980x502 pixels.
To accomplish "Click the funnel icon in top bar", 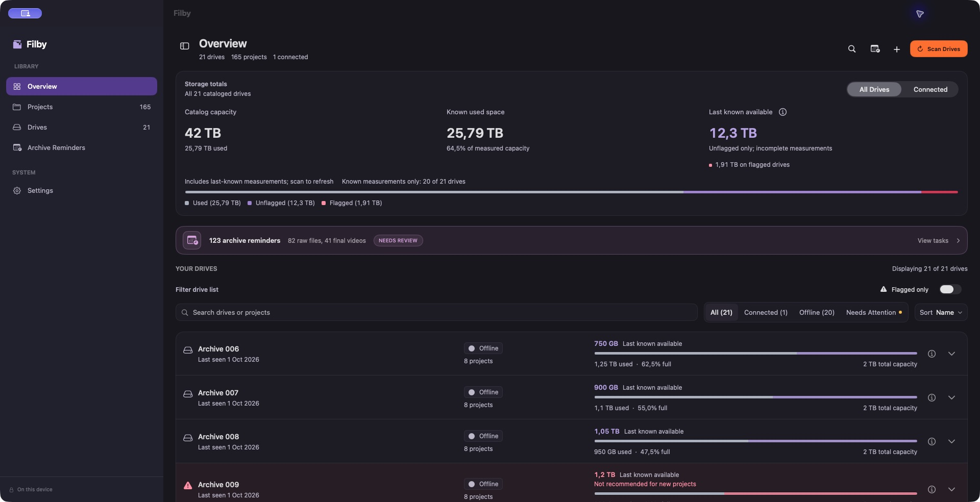I will (x=920, y=14).
